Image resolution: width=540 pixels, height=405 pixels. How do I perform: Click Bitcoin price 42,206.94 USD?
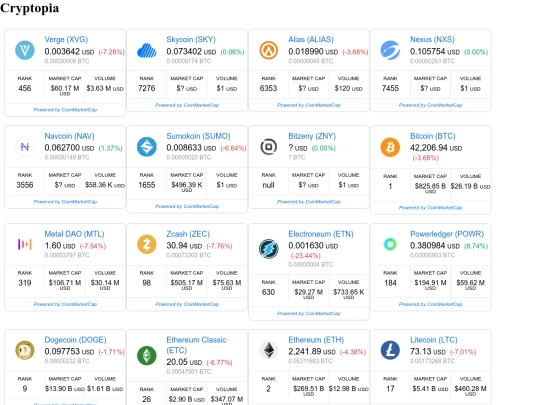coord(436,148)
